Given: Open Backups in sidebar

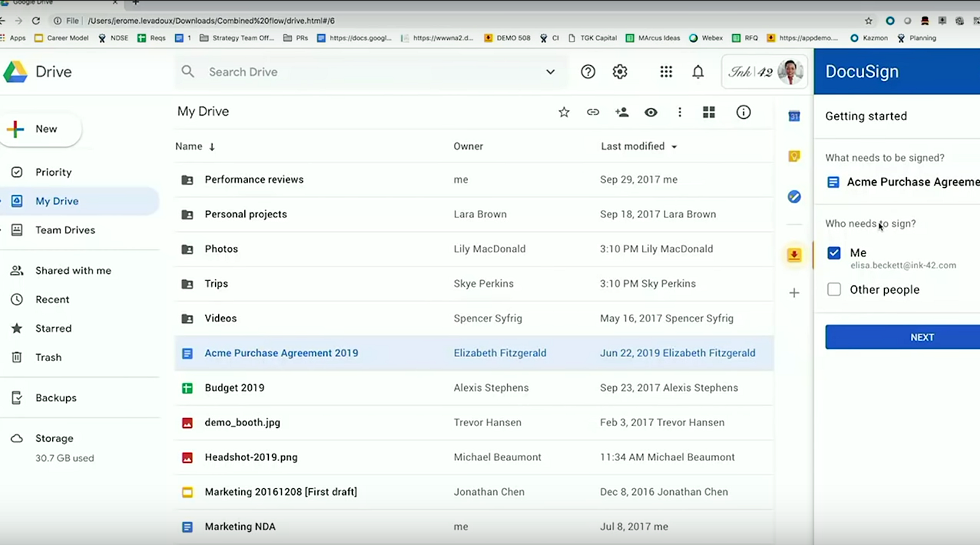Looking at the screenshot, I should click(x=56, y=398).
